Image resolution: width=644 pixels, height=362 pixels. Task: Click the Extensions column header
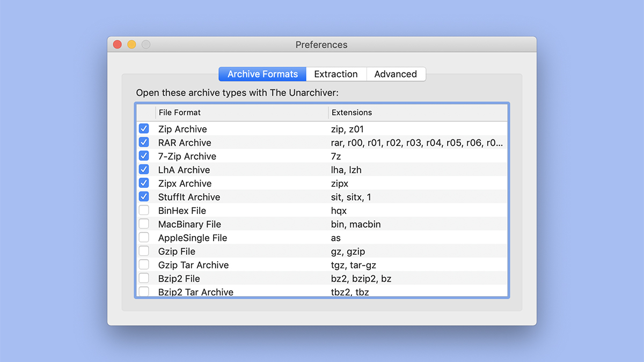[418, 113]
